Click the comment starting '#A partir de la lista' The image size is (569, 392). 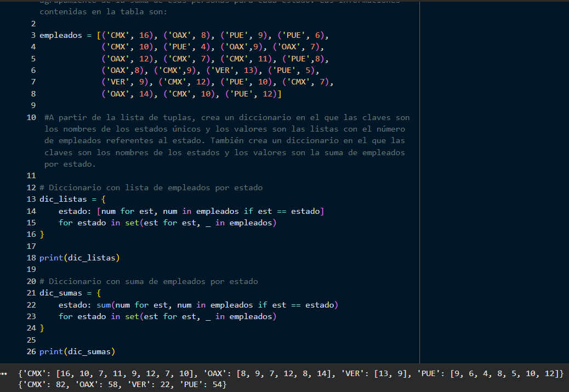pos(227,141)
